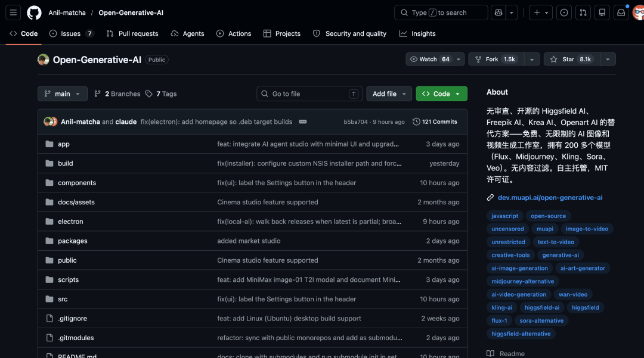The image size is (644, 358).
Task: View the 121 Commits history
Action: tap(435, 122)
